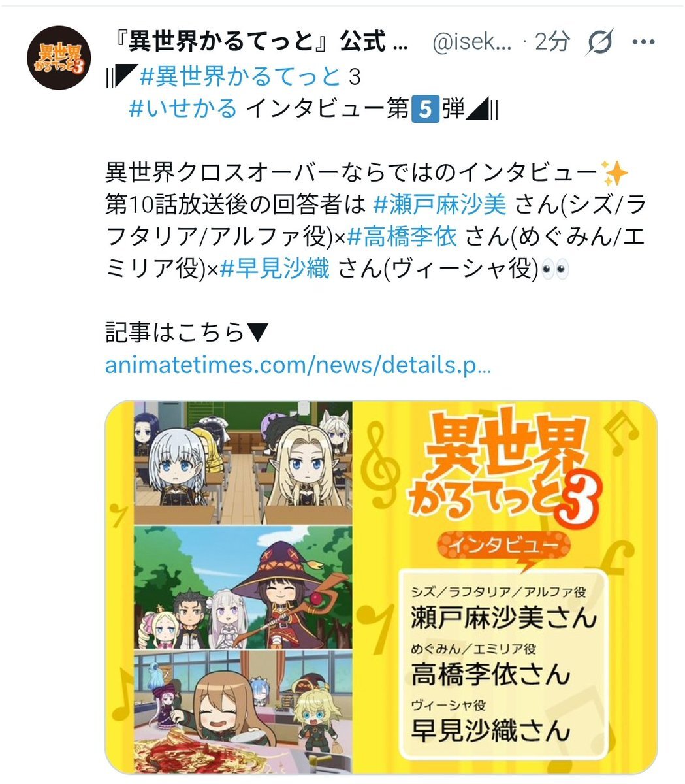This screenshot has width=685, height=784.
Task: Open hashtag #早見沙織
Action: 275,267
